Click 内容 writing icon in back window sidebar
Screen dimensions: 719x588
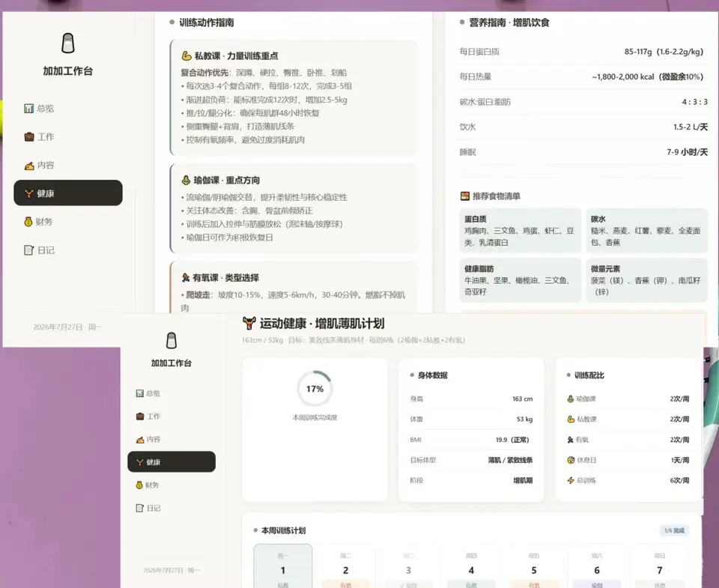point(29,165)
